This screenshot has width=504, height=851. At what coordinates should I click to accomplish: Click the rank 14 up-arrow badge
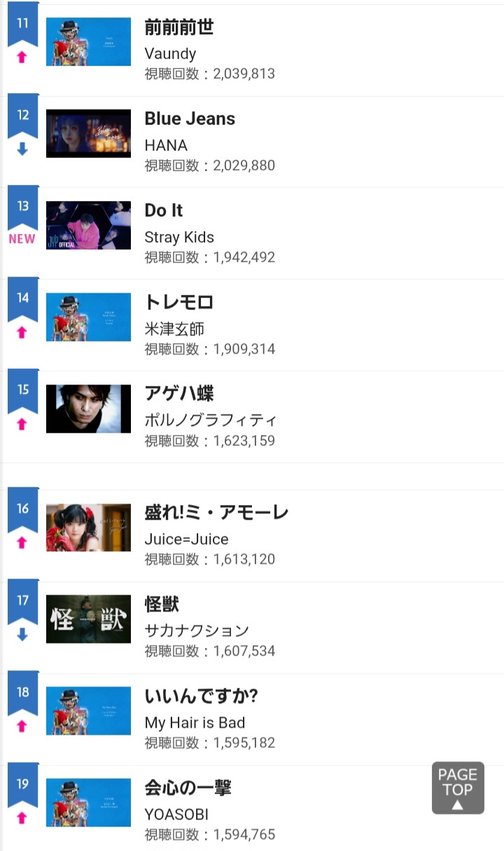point(22,332)
